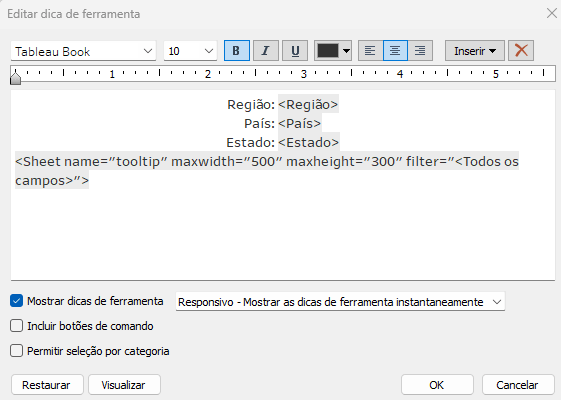Align tooltip text to the left
This screenshot has width=561, height=400.
(x=370, y=50)
